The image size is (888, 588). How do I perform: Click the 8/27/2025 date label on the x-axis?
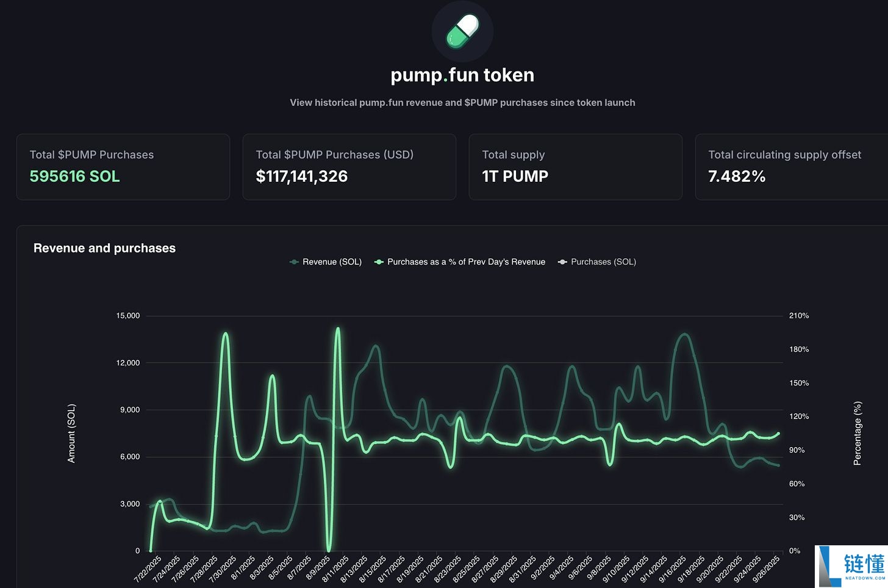485,568
